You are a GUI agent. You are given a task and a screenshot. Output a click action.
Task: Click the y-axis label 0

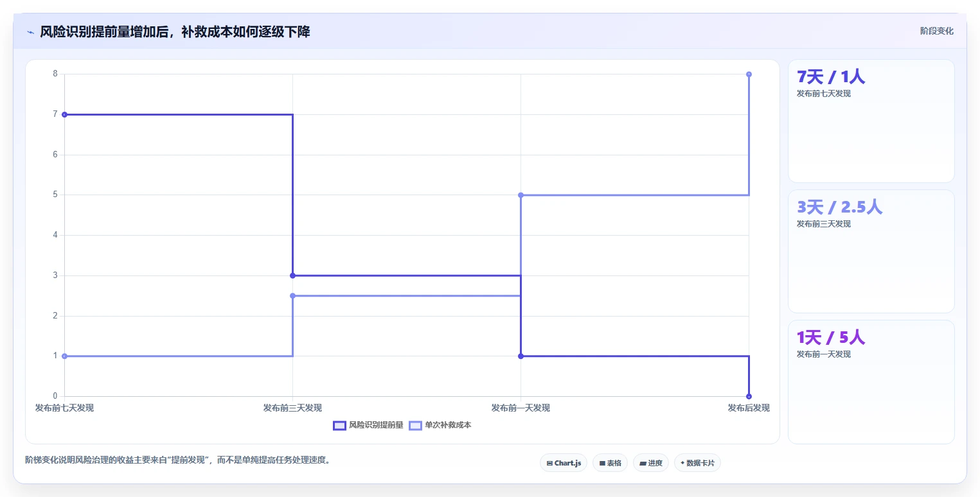[x=55, y=396]
